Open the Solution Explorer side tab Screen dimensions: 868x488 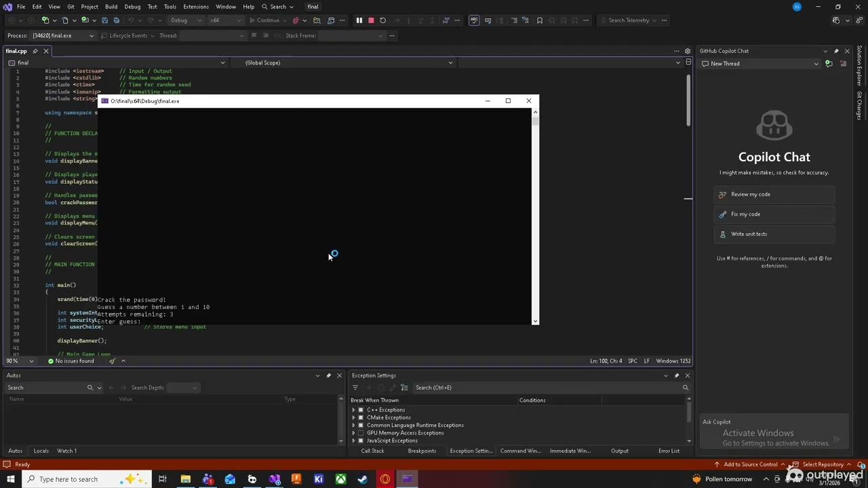click(859, 66)
